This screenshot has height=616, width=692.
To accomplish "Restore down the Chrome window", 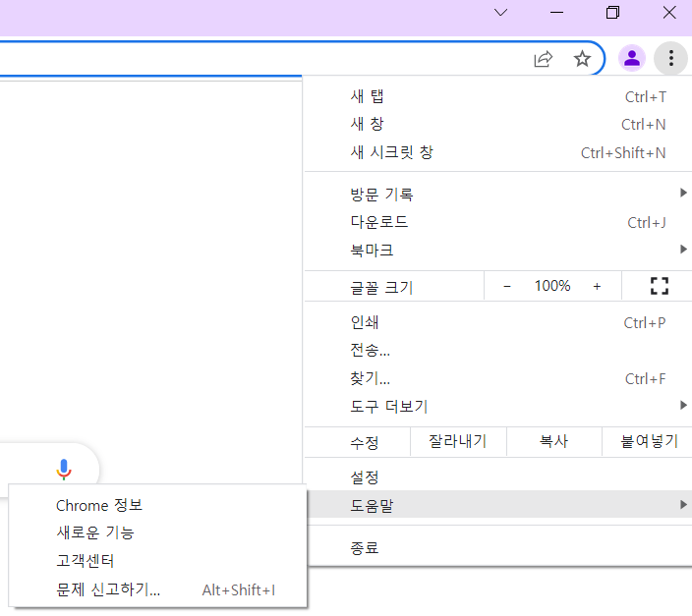I will (x=612, y=13).
